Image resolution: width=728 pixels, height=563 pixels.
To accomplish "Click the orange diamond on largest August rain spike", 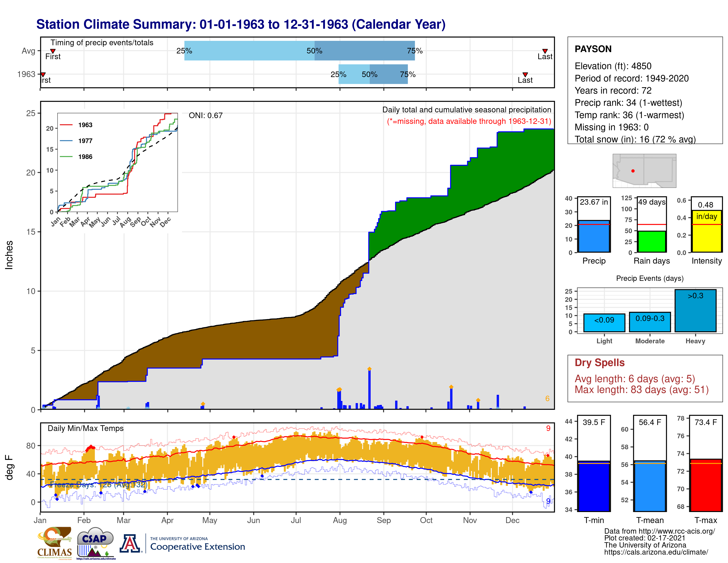I will pyautogui.click(x=369, y=369).
